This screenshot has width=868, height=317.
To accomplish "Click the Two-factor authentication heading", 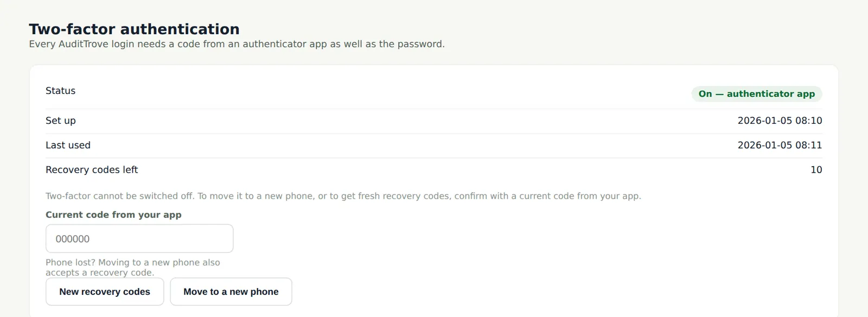I will [134, 29].
